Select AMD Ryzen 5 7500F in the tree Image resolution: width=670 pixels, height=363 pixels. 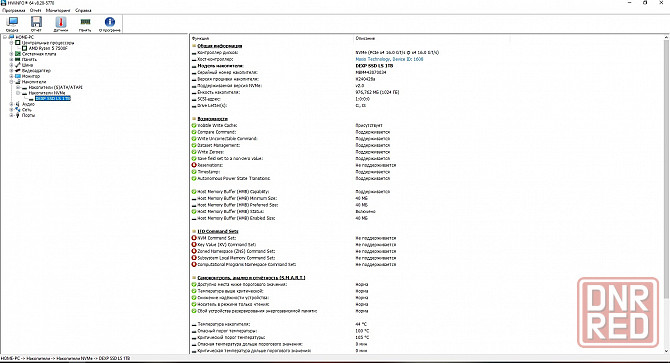(x=48, y=48)
